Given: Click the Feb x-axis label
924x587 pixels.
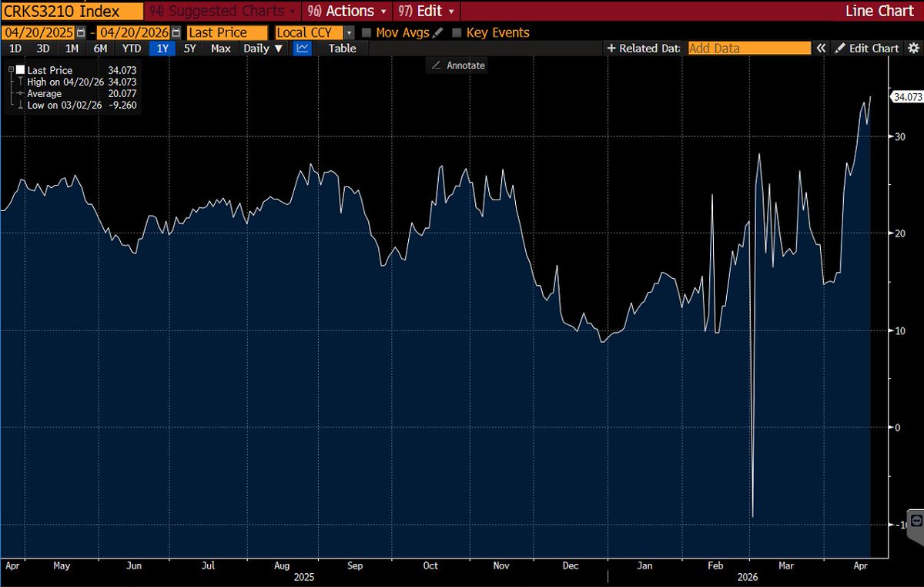Looking at the screenshot, I should pyautogui.click(x=715, y=565).
